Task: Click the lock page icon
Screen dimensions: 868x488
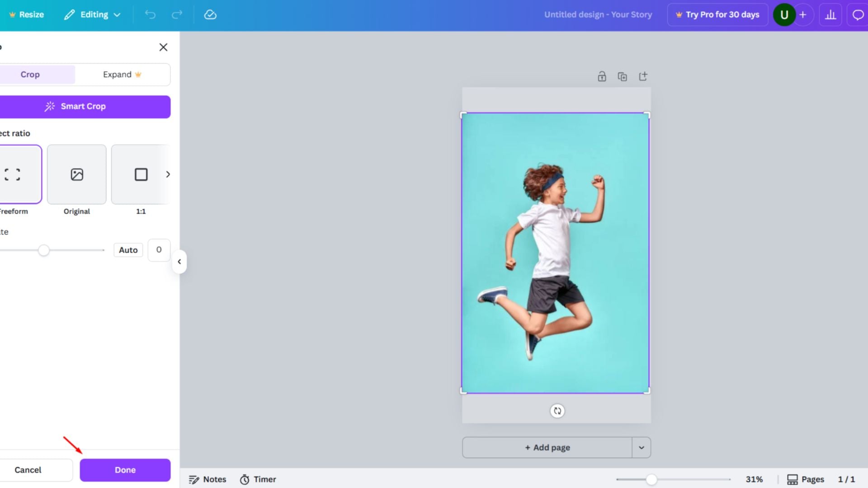Action: pos(602,76)
